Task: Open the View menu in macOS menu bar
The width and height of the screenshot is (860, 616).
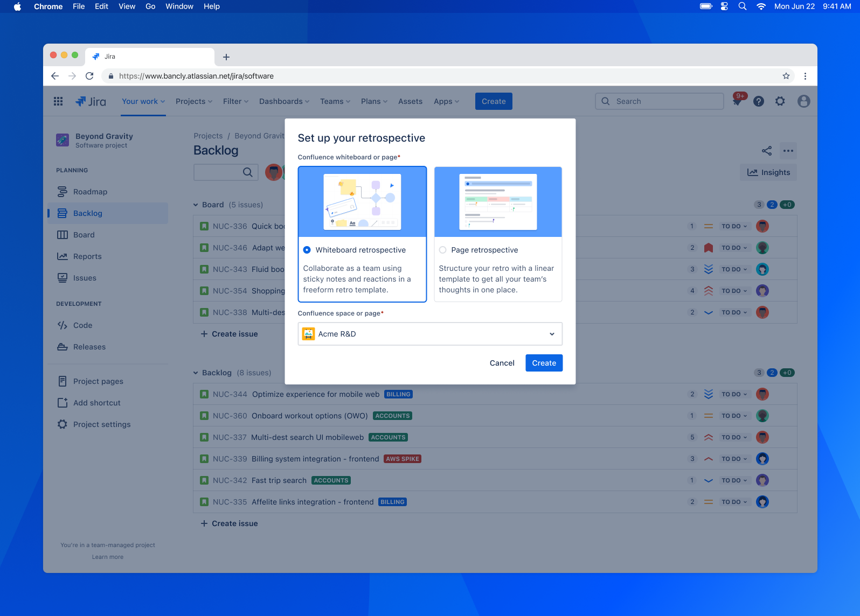Action: coord(127,6)
